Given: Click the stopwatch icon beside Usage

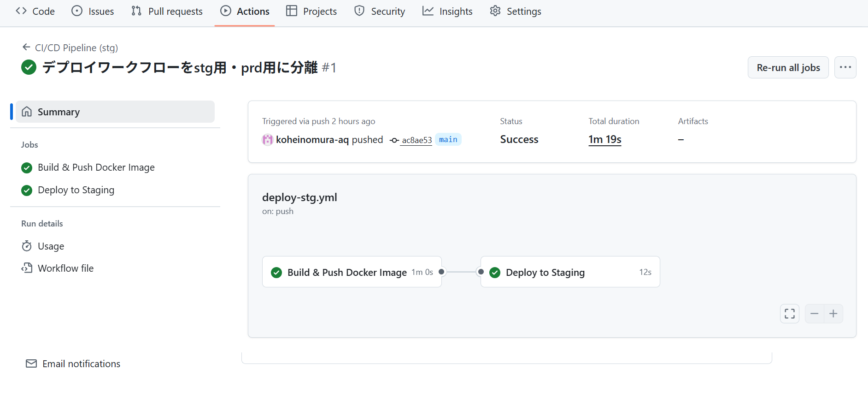Looking at the screenshot, I should (x=27, y=246).
